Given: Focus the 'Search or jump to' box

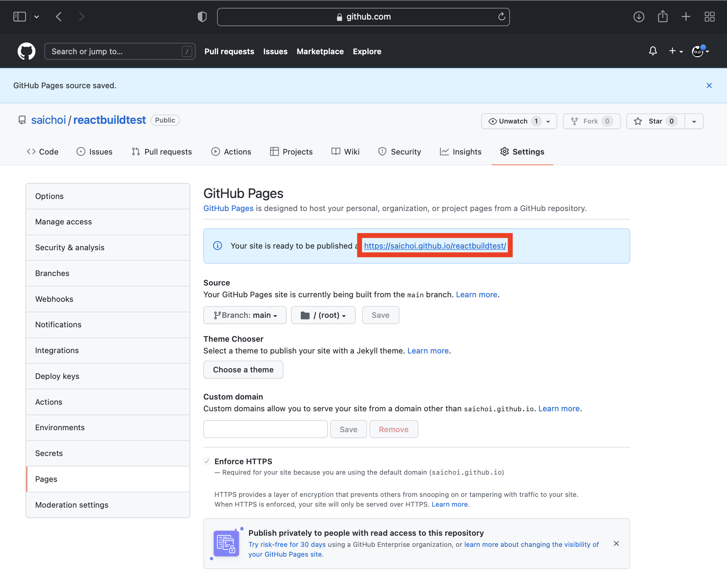Looking at the screenshot, I should point(120,51).
